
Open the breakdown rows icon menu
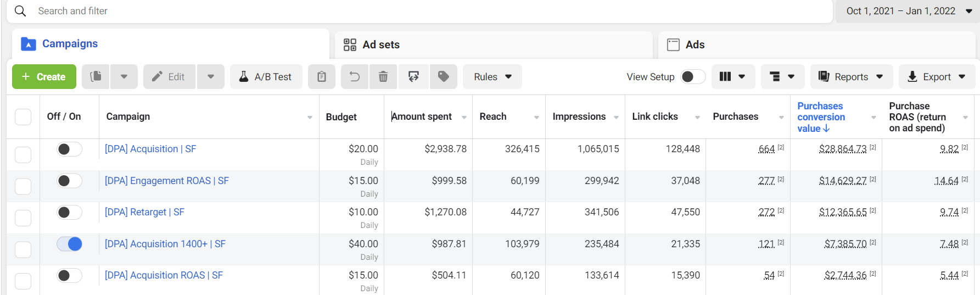pyautogui.click(x=782, y=77)
